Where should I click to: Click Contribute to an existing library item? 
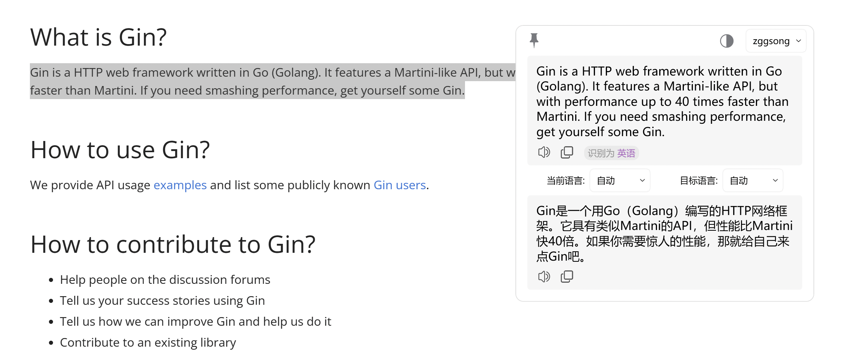(x=148, y=343)
